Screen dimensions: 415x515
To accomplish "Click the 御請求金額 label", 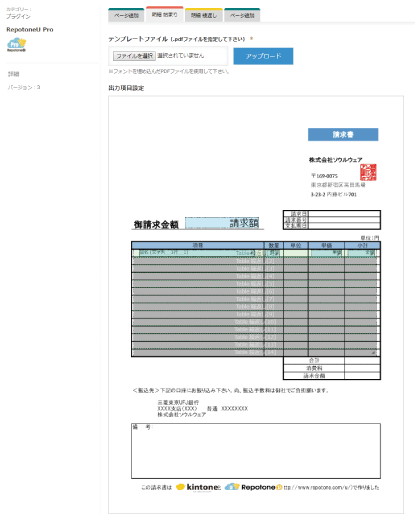I will 156,224.
